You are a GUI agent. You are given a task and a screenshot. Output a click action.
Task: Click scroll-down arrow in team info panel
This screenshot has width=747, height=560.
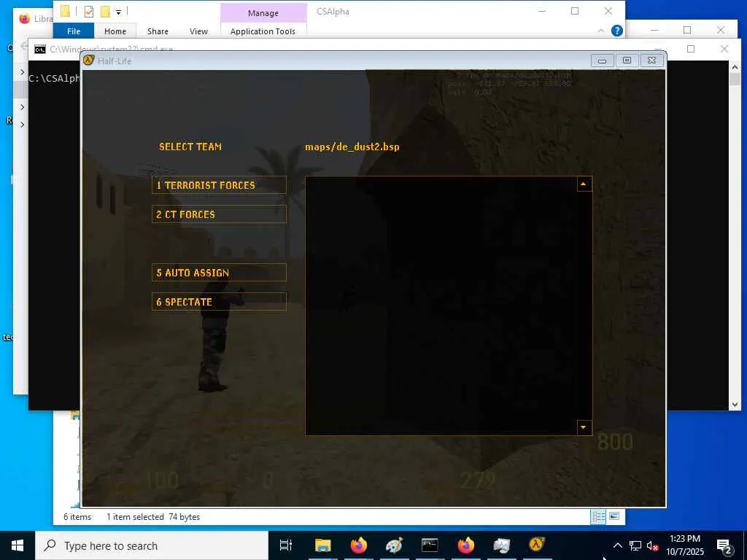[584, 427]
